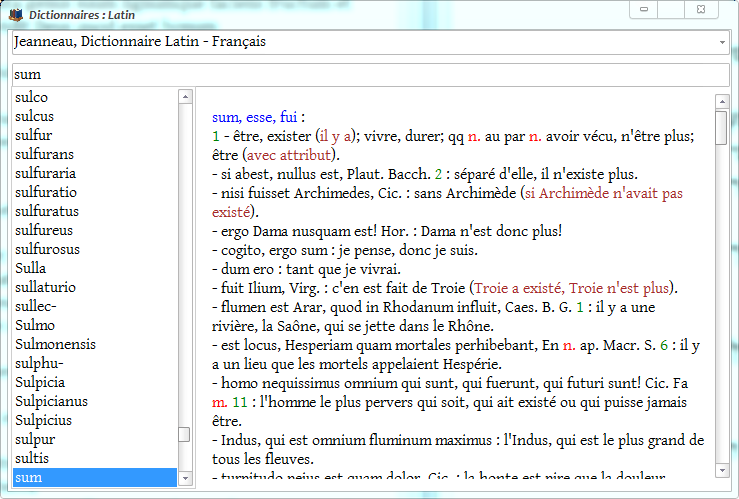Select highlighted 'sum' entry in word list
739x499 pixels.
coord(95,477)
